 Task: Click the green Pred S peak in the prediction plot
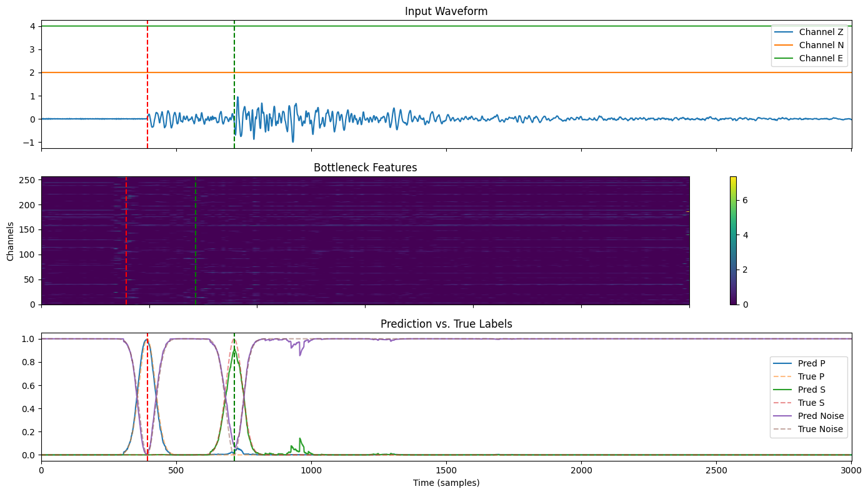(234, 350)
